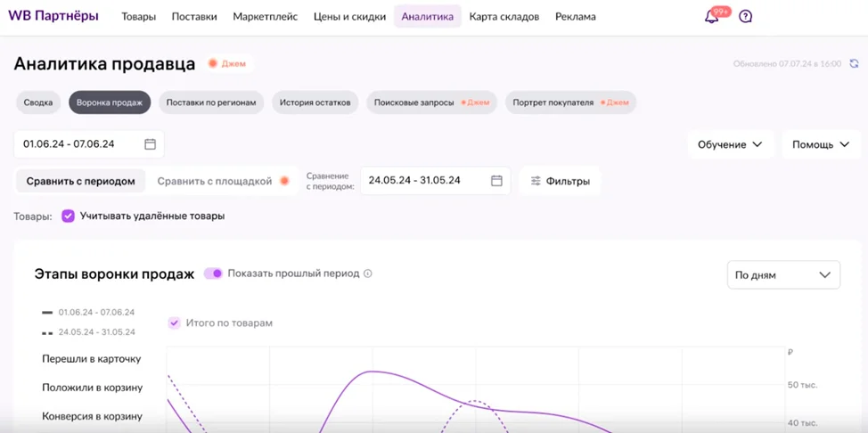Switch to Поставки по регионам tab

(211, 102)
